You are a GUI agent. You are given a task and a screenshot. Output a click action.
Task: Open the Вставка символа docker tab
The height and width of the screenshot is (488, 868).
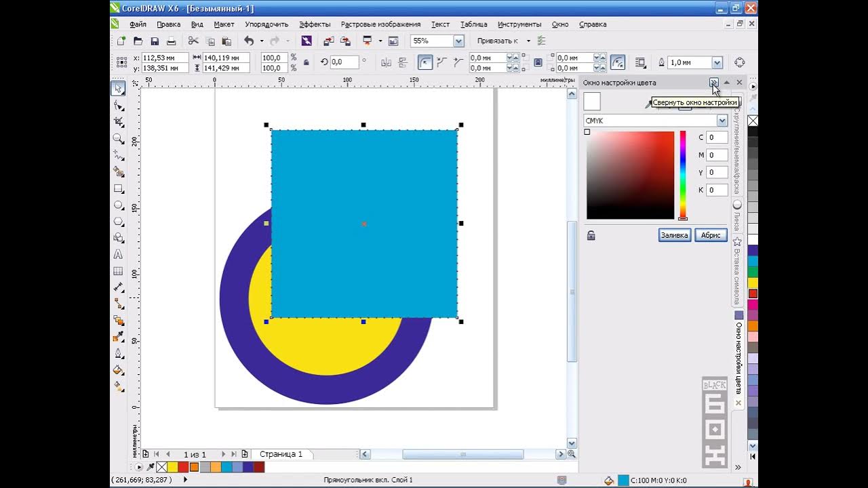tap(737, 272)
